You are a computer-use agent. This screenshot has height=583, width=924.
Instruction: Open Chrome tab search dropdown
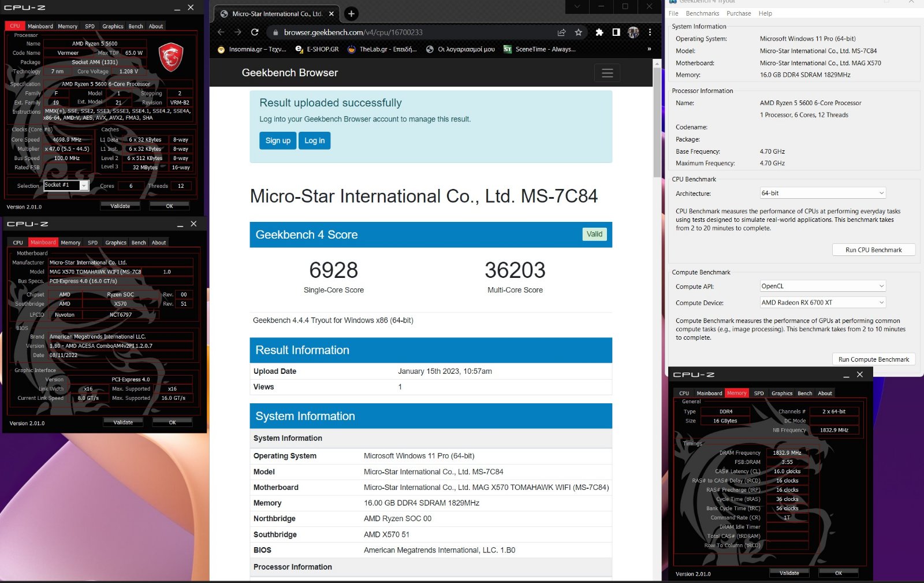577,6
